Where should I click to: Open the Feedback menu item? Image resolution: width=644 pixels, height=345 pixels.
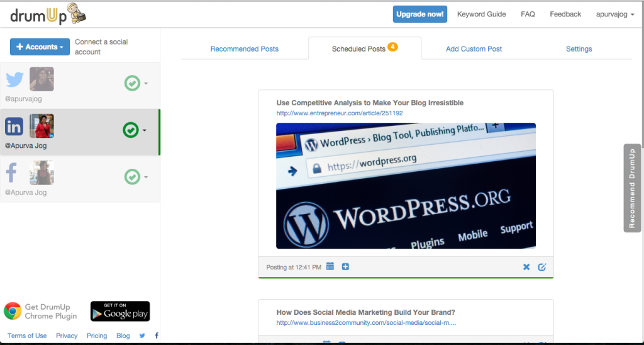(565, 14)
